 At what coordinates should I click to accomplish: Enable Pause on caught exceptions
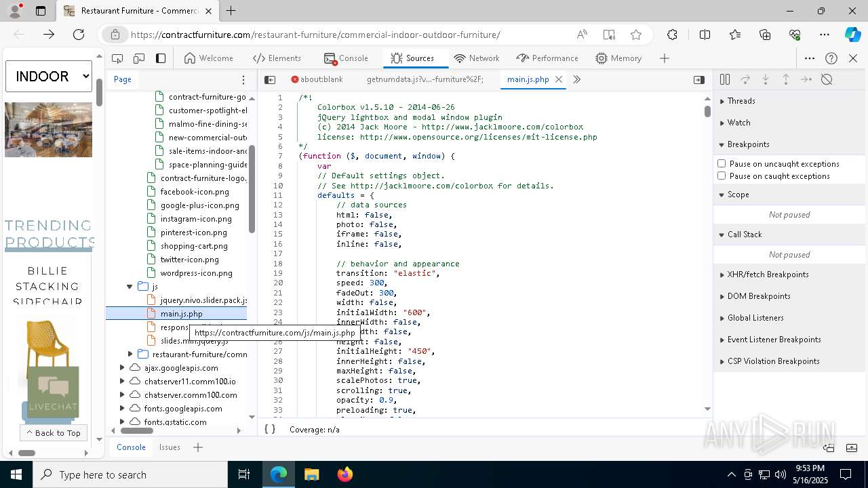pos(722,176)
